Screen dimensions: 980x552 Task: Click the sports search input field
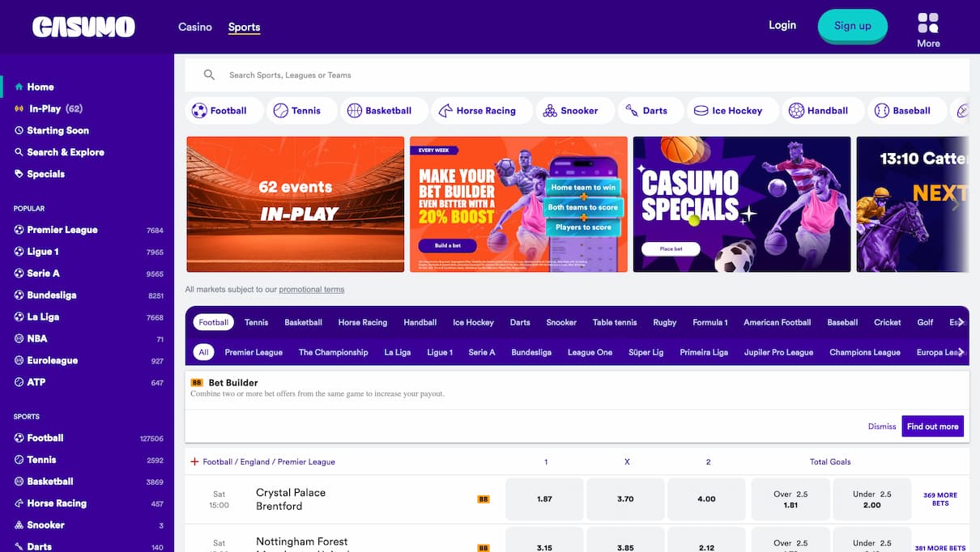click(405, 74)
